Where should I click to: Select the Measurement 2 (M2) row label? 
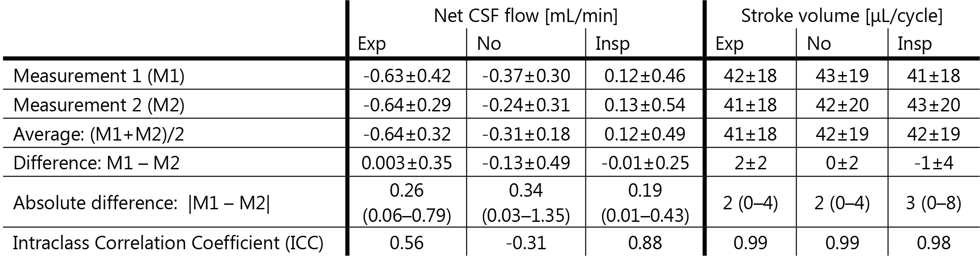99,105
